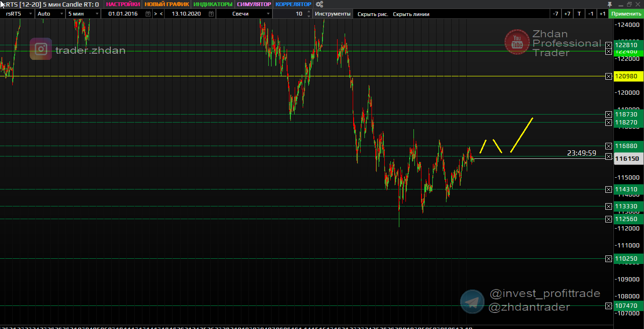The width and height of the screenshot is (644, 329).
Task: Delete the 118730 horizontal level line
Action: pyautogui.click(x=609, y=115)
